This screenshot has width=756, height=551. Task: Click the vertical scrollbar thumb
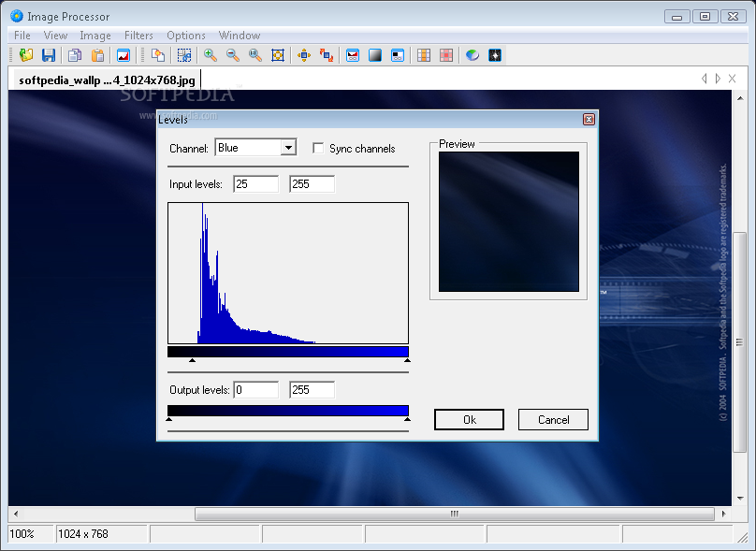739,342
